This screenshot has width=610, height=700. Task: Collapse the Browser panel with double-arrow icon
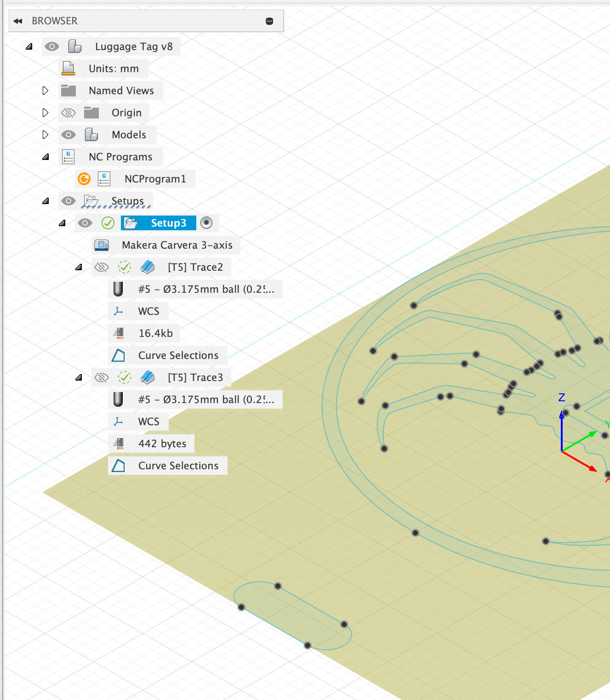pyautogui.click(x=17, y=21)
